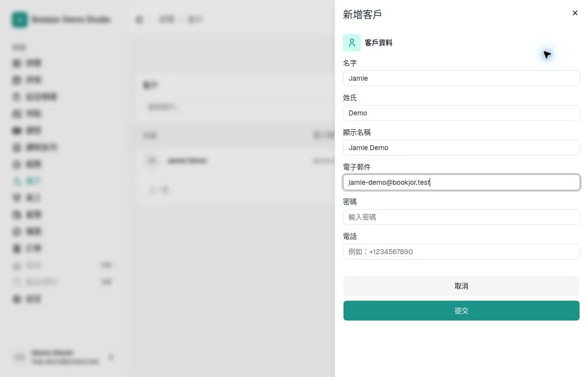Focus the 電話 phone number field

click(461, 252)
